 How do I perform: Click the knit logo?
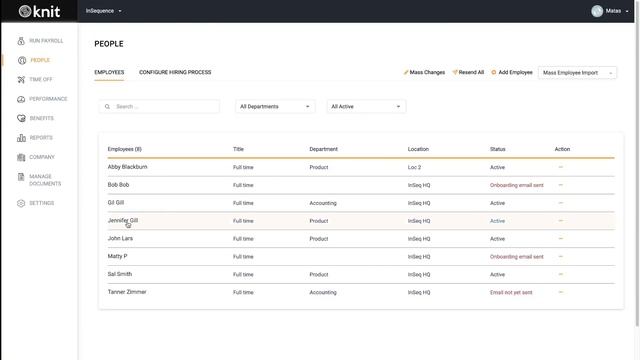(x=40, y=11)
